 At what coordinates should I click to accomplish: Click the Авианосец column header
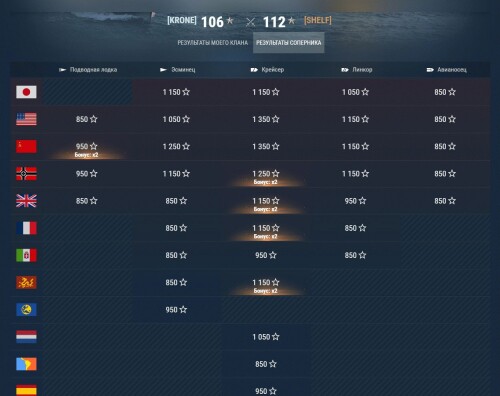(x=446, y=70)
